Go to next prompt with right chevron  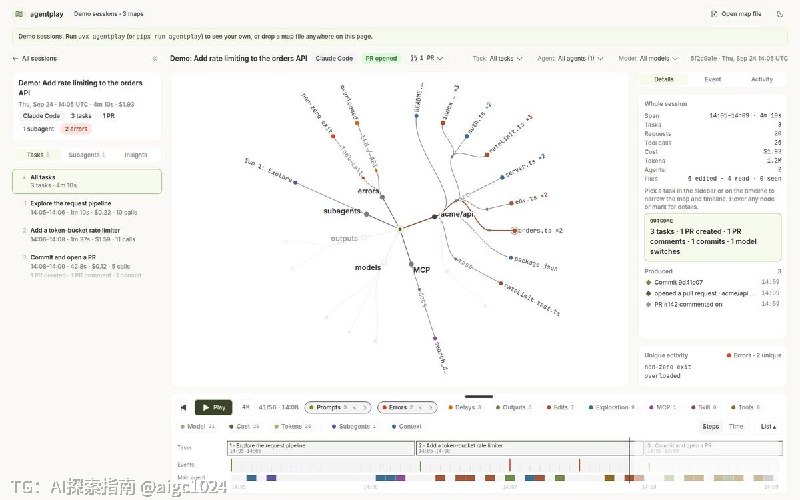point(365,408)
